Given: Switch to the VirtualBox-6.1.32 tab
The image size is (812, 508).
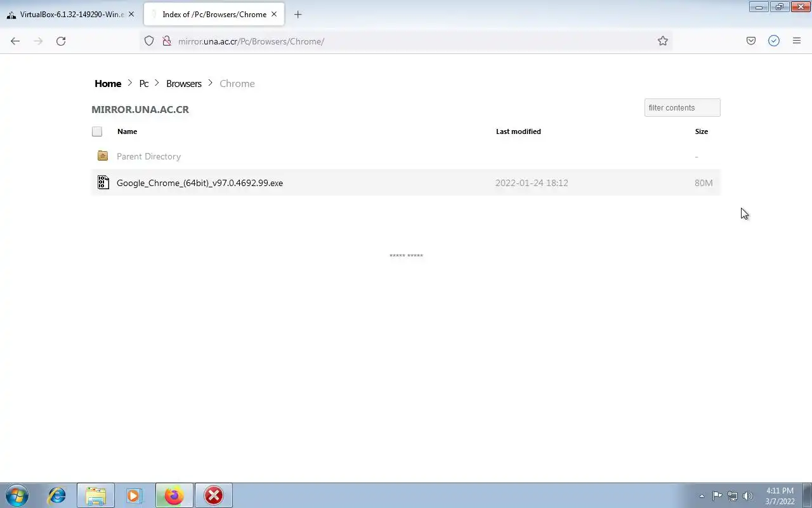Looking at the screenshot, I should [71, 14].
